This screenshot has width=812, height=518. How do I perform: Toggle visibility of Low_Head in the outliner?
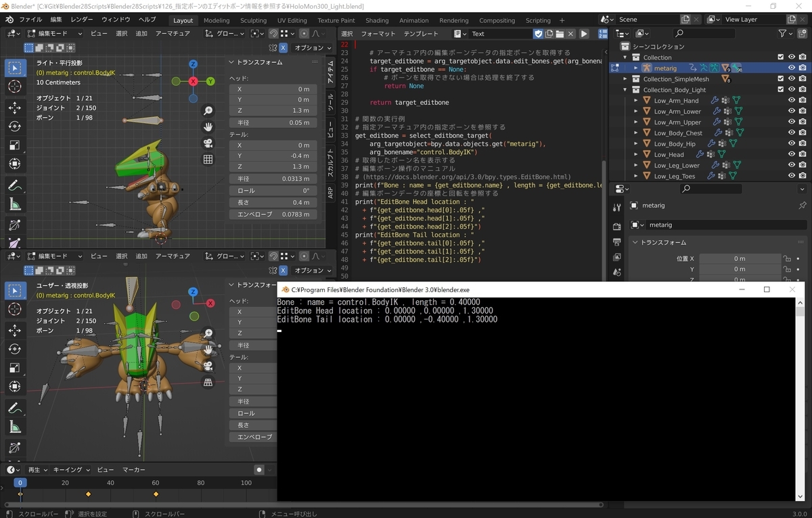pos(792,154)
